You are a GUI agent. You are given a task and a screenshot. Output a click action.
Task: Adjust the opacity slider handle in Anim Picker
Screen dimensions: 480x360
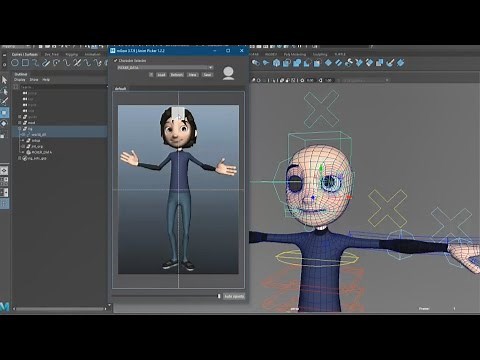point(219,296)
